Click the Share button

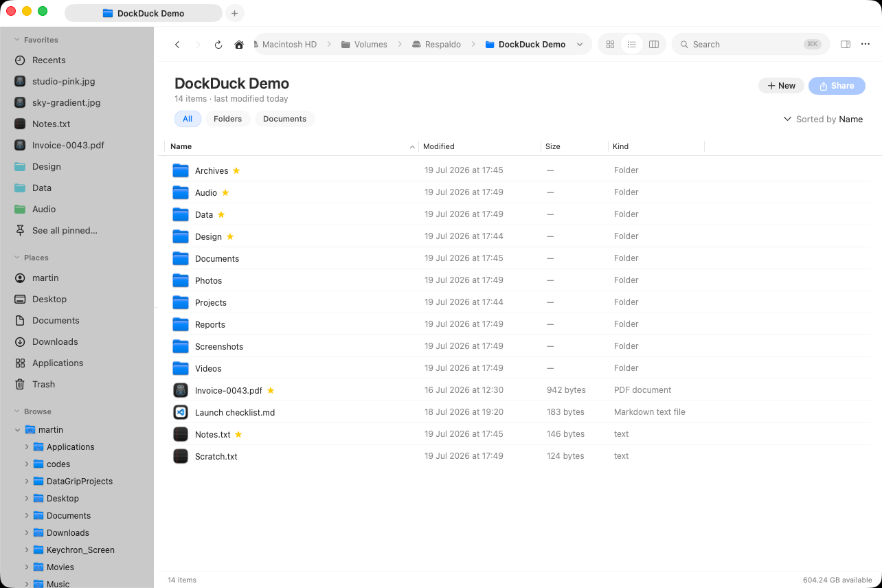tap(837, 86)
